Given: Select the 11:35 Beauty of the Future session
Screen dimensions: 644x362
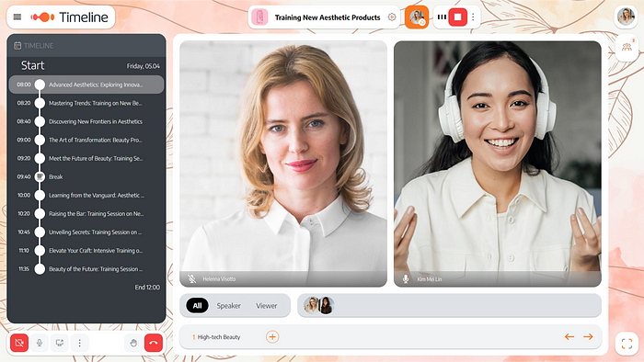Looking at the screenshot, I should pos(86,269).
